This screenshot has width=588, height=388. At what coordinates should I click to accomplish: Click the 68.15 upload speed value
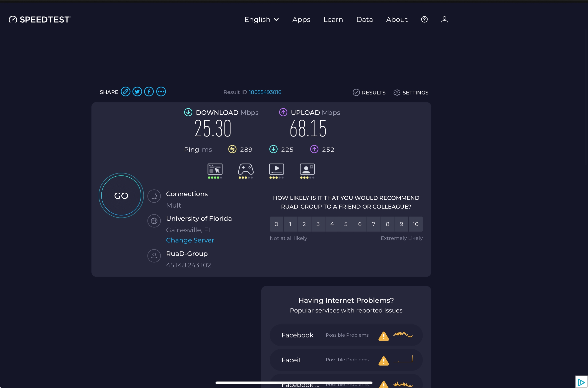click(308, 128)
